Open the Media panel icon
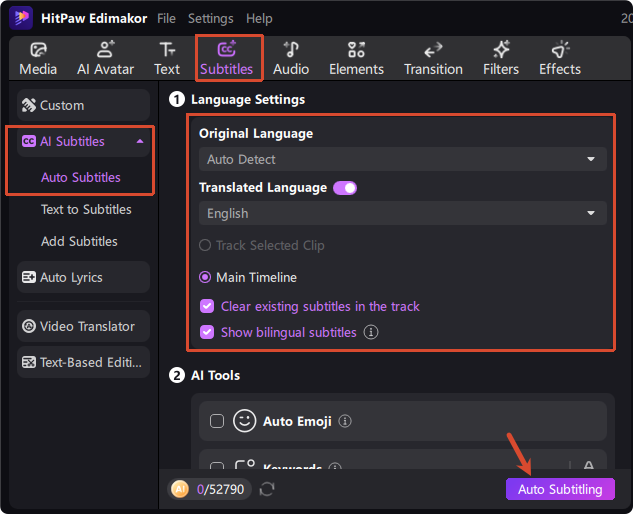 click(x=38, y=50)
